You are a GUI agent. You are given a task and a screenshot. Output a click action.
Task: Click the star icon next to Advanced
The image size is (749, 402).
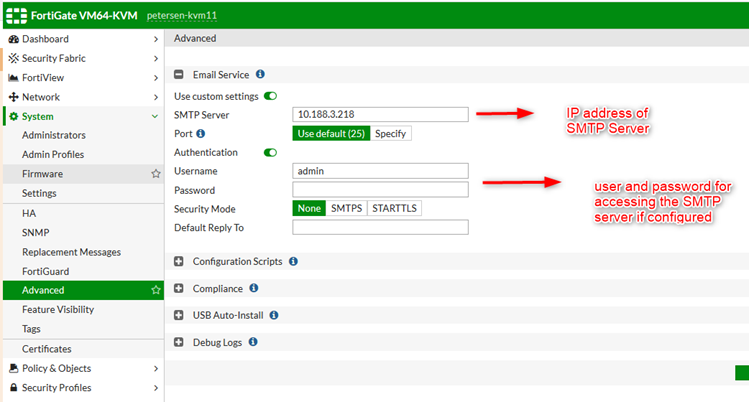pos(155,290)
